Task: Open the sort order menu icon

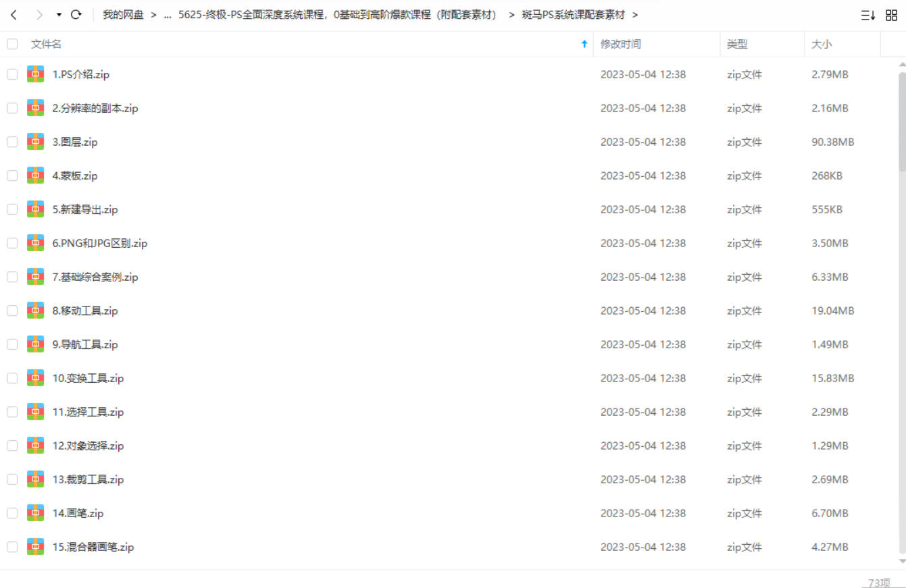Action: (868, 15)
